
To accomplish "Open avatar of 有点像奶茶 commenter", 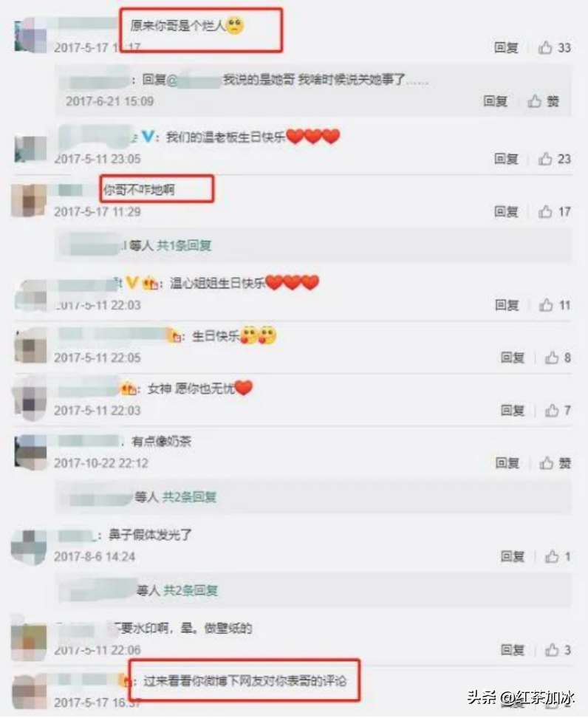I will 30,452.
